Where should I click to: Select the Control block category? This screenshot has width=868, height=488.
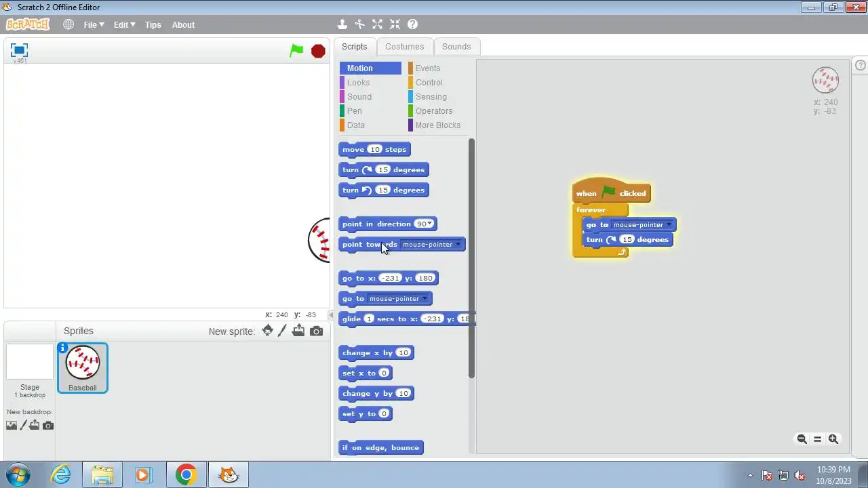[x=437, y=83]
